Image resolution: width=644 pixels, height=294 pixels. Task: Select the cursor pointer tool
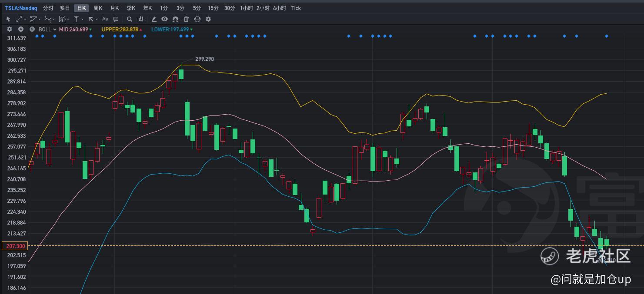pyautogui.click(x=8, y=19)
